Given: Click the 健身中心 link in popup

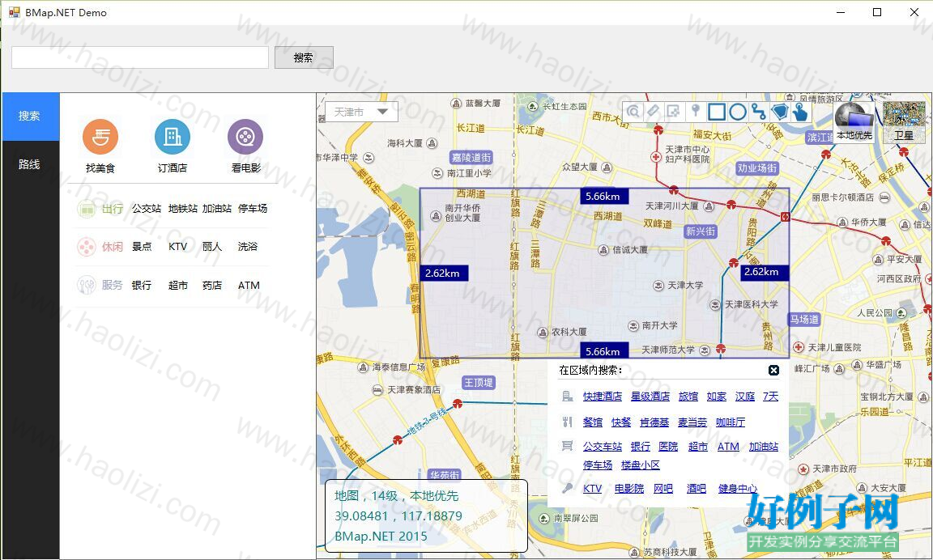Looking at the screenshot, I should click(737, 489).
